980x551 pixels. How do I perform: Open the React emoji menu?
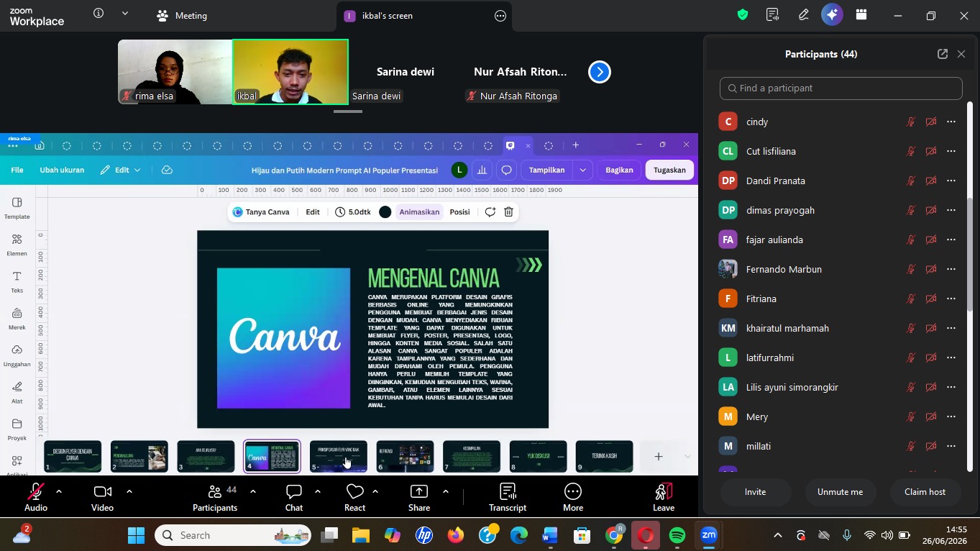[354, 498]
